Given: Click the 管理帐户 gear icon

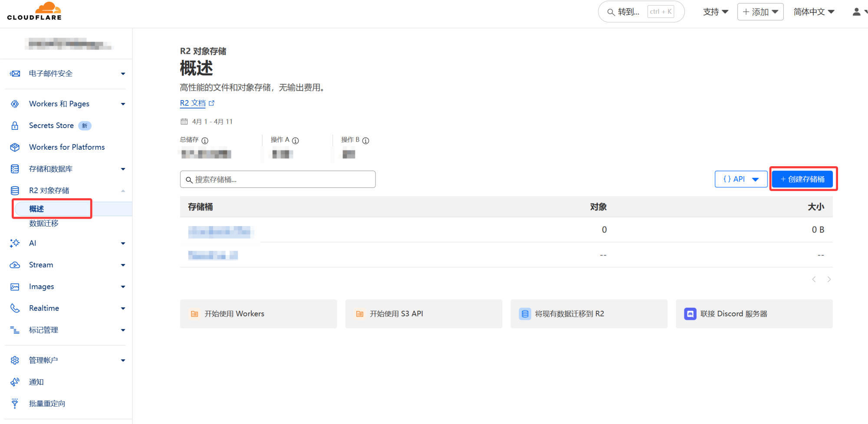Looking at the screenshot, I should coord(15,360).
